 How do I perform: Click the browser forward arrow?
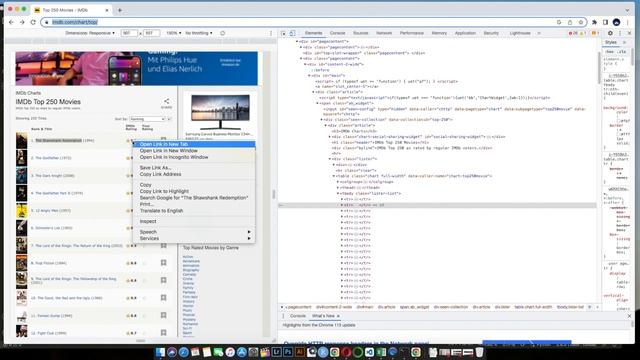point(22,22)
